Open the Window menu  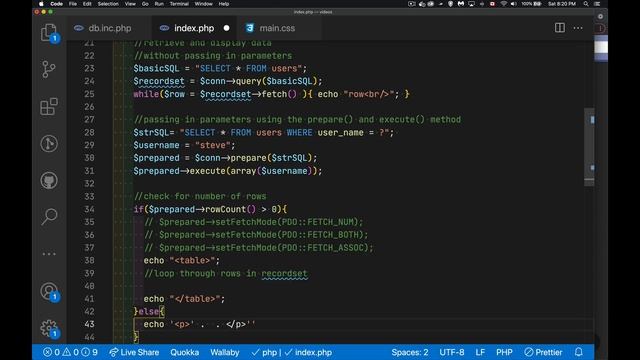coord(203,4)
